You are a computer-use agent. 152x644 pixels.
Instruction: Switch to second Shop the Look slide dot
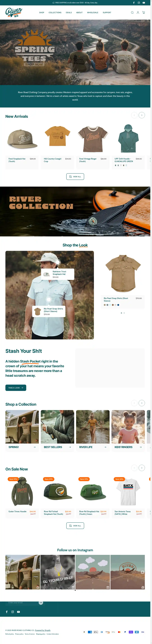pos(124,313)
